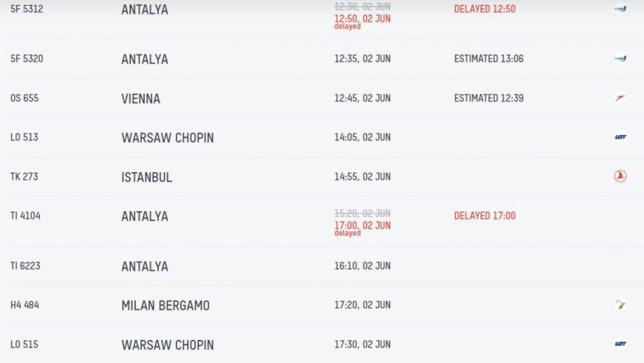Click the ESTIMATED 12:39 status

point(489,98)
